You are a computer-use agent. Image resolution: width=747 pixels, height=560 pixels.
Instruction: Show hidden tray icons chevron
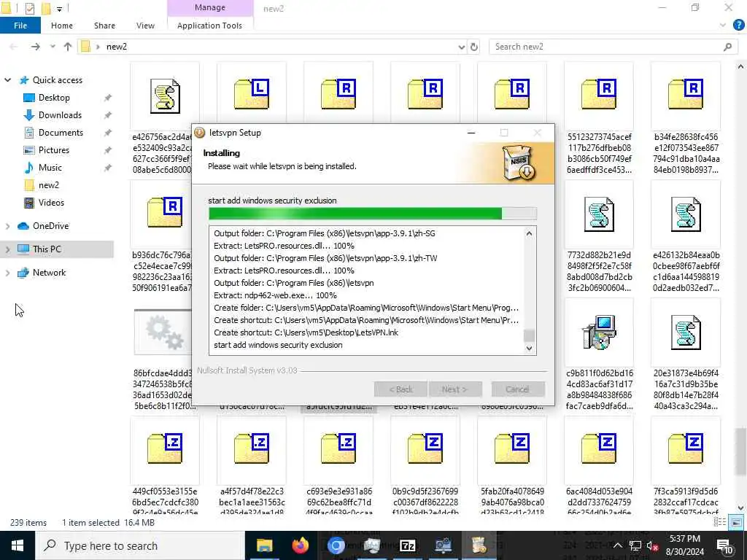617,545
